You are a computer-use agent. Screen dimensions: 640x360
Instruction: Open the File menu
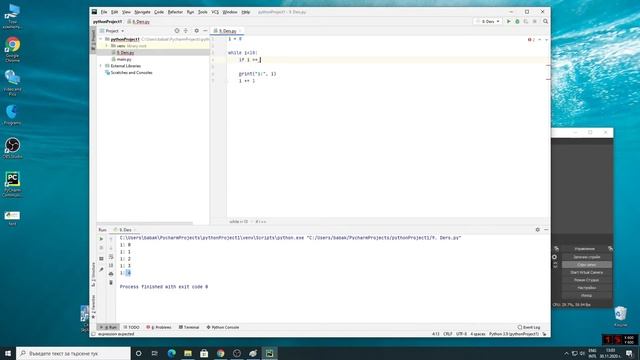tap(104, 12)
